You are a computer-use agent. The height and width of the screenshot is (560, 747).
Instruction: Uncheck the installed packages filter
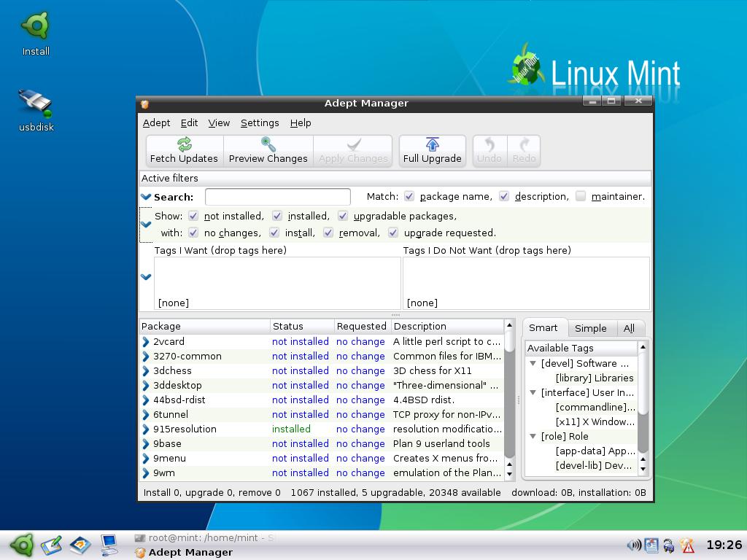[x=276, y=216]
